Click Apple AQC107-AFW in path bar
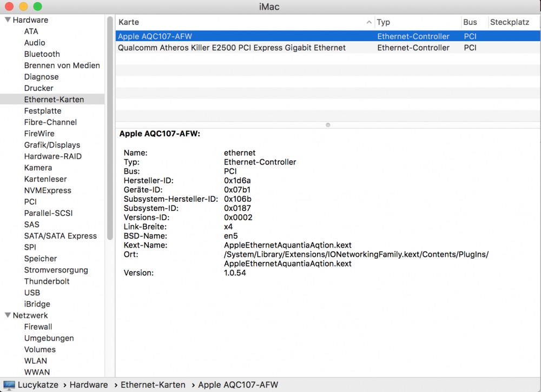This screenshot has width=541, height=392. coord(238,385)
